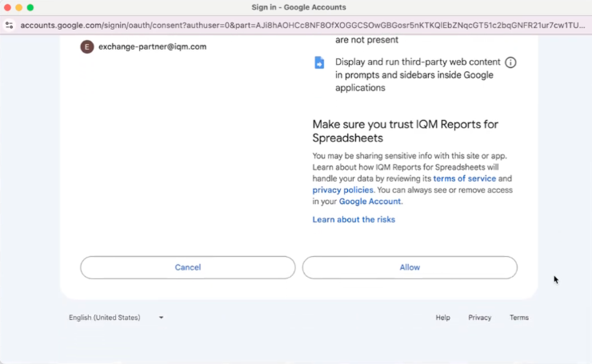Click the accounts.google.com URL address bar
Image resolution: width=592 pixels, height=364 pixels.
click(300, 25)
